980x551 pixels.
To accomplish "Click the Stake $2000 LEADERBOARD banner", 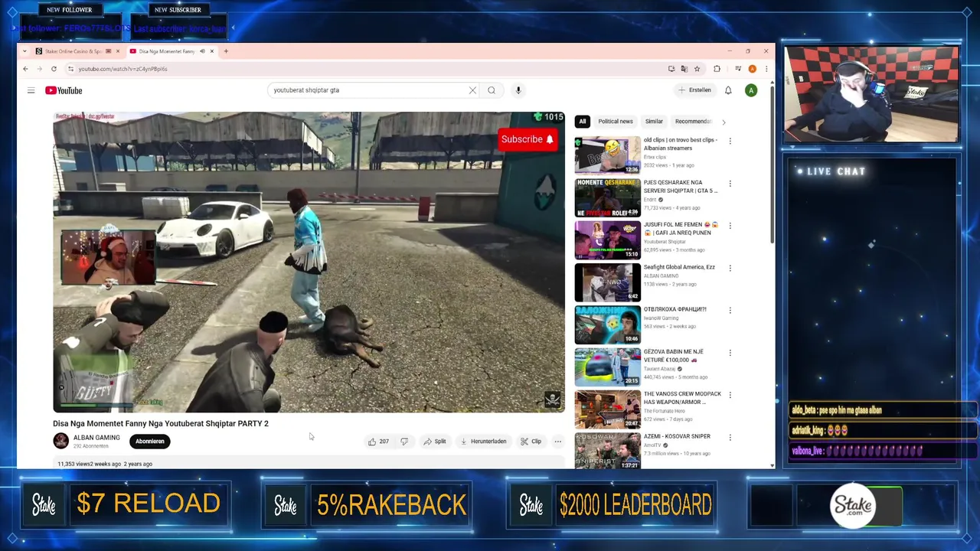I will coord(611,504).
